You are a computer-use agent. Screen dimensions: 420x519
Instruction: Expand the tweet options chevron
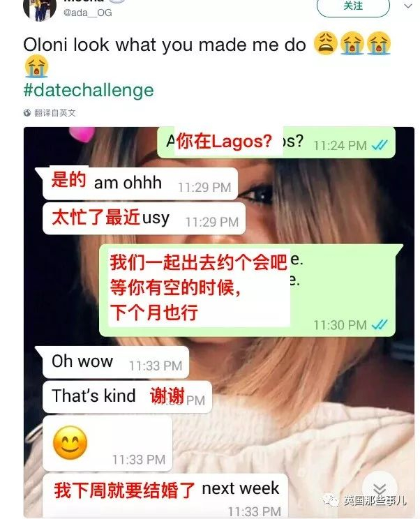408,6
